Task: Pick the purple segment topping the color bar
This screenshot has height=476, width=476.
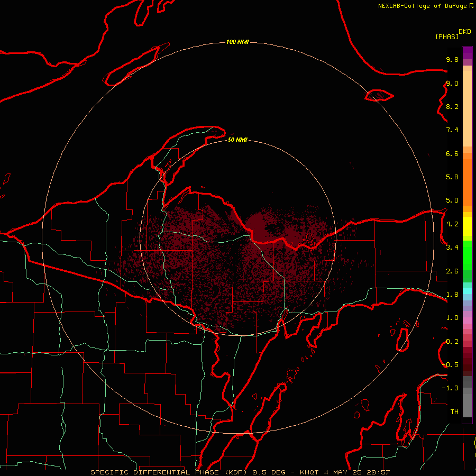Action: click(x=467, y=53)
